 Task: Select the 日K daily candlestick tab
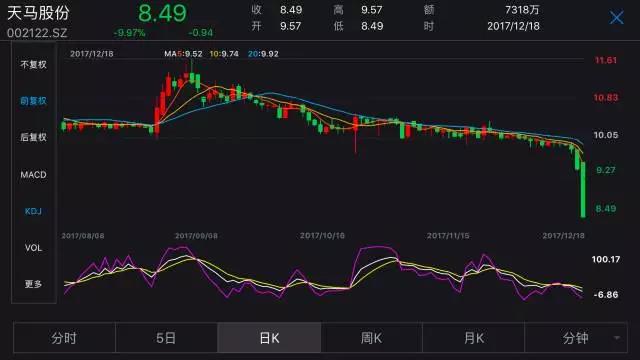click(x=269, y=338)
